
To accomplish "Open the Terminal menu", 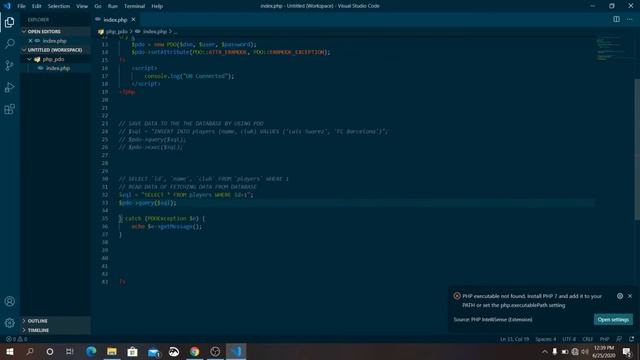I will tap(134, 6).
